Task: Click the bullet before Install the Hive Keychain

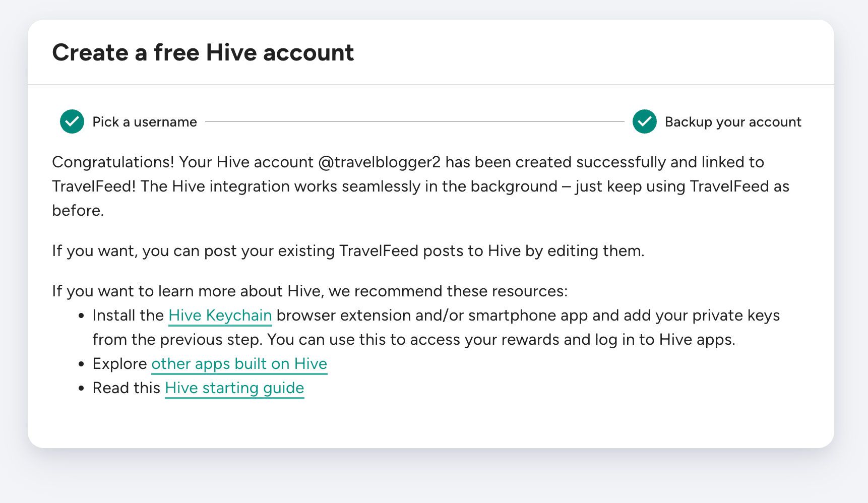Action: pyautogui.click(x=81, y=316)
